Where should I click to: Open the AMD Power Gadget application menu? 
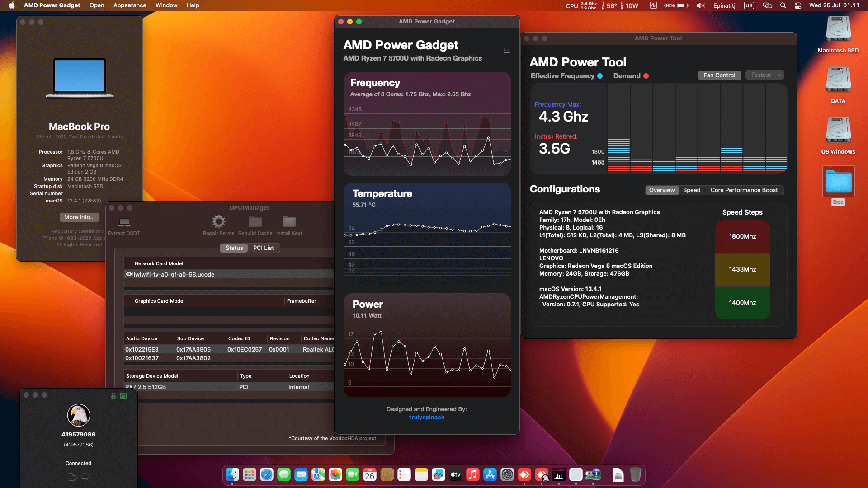click(52, 5)
